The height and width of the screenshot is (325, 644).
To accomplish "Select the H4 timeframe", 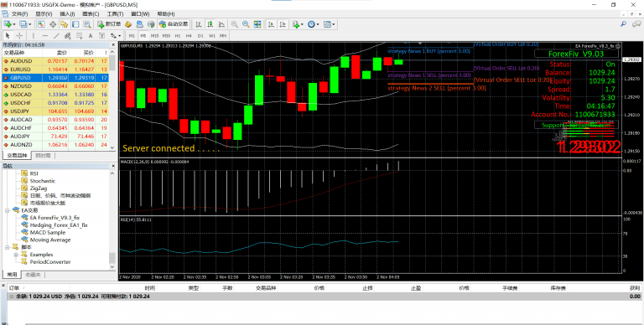I will pyautogui.click(x=189, y=36).
